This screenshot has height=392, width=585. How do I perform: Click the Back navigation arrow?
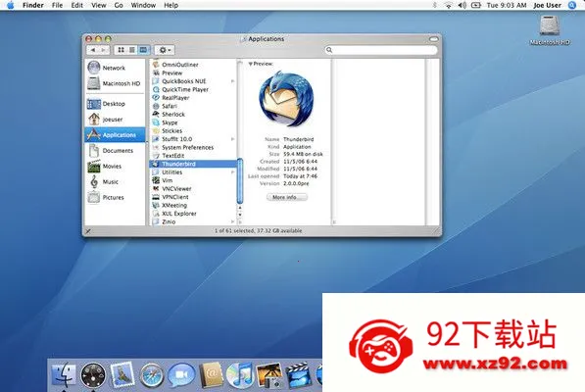pos(93,50)
